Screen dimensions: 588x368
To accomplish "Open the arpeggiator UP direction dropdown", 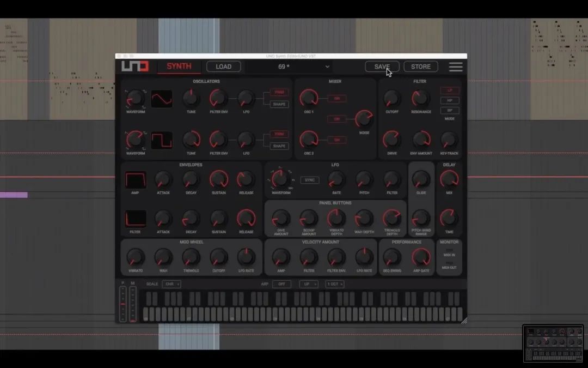I will click(x=309, y=284).
